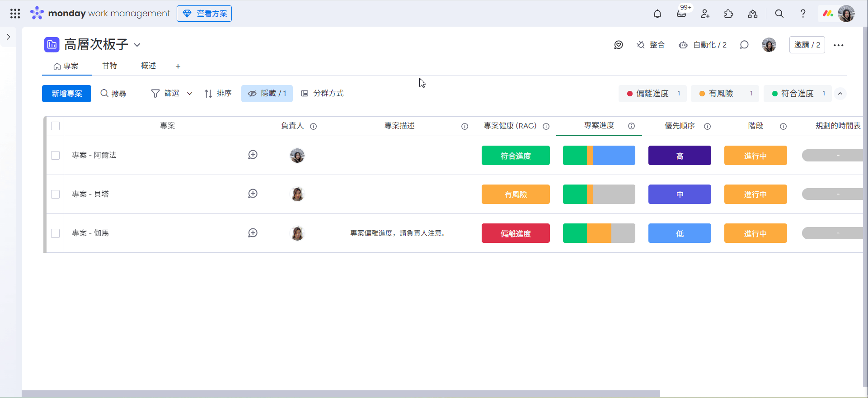Collapse the status summary chevron
868x398 pixels.
coord(840,94)
